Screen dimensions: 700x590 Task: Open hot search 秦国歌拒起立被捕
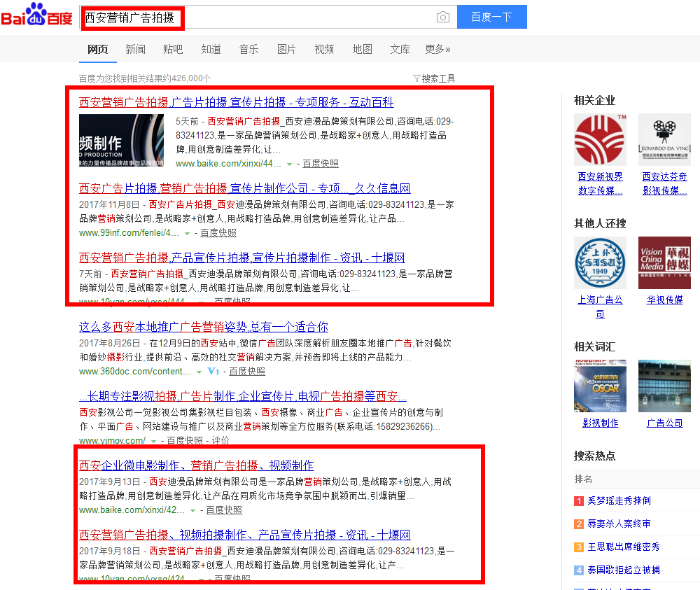(x=624, y=570)
